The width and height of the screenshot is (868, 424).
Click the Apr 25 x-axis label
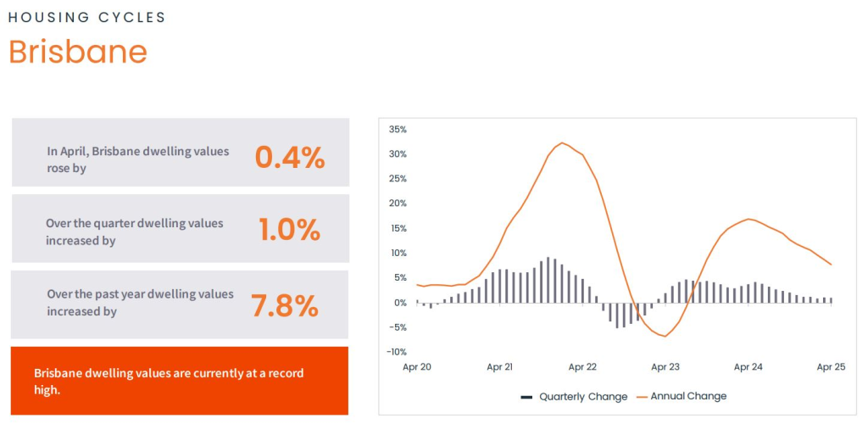[831, 367]
